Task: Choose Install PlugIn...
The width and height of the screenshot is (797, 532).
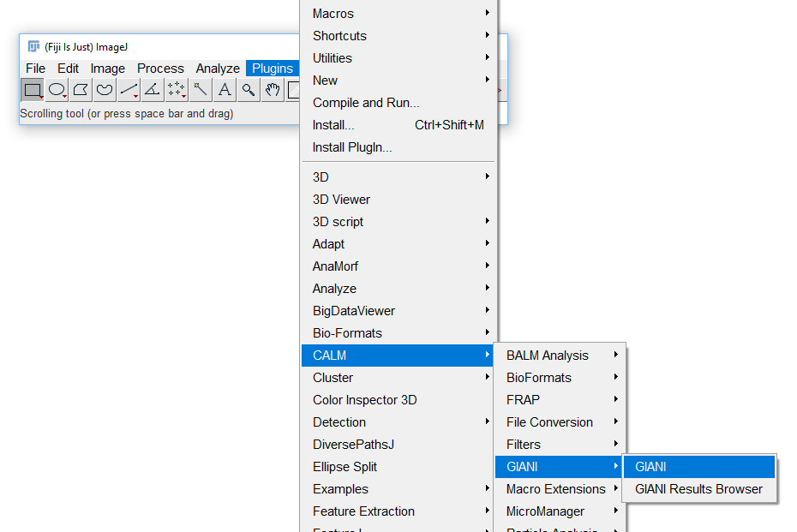Action: (398, 147)
